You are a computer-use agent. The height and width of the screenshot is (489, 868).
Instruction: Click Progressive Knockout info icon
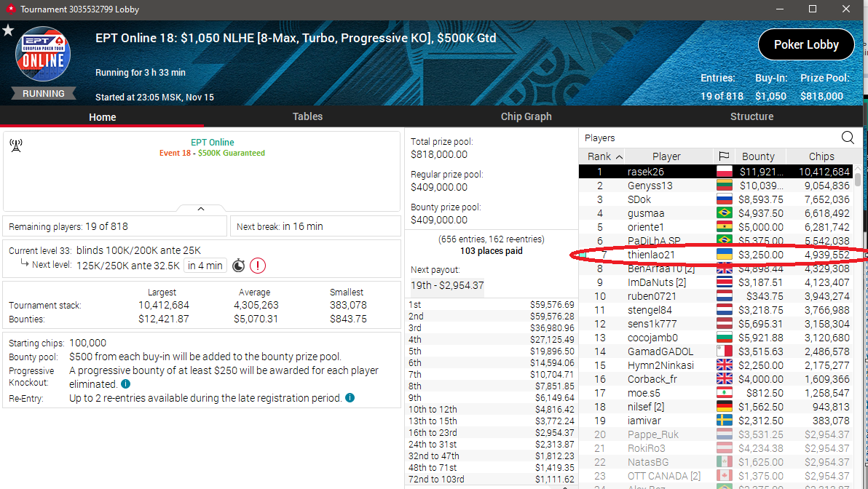(126, 384)
